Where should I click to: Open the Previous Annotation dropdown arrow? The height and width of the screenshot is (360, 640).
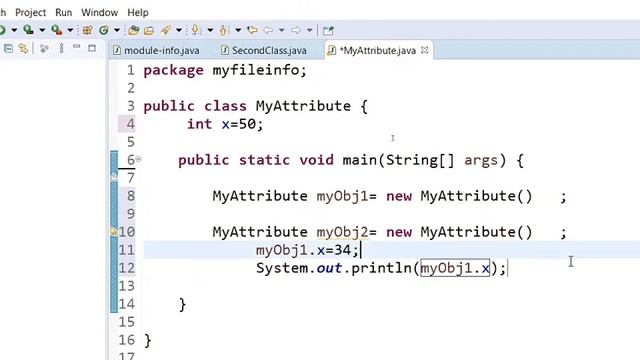238,30
